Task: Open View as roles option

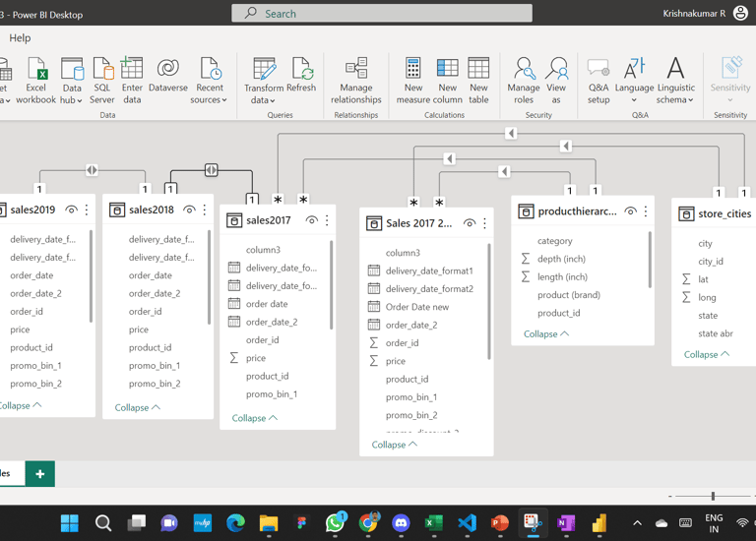Action: point(556,80)
